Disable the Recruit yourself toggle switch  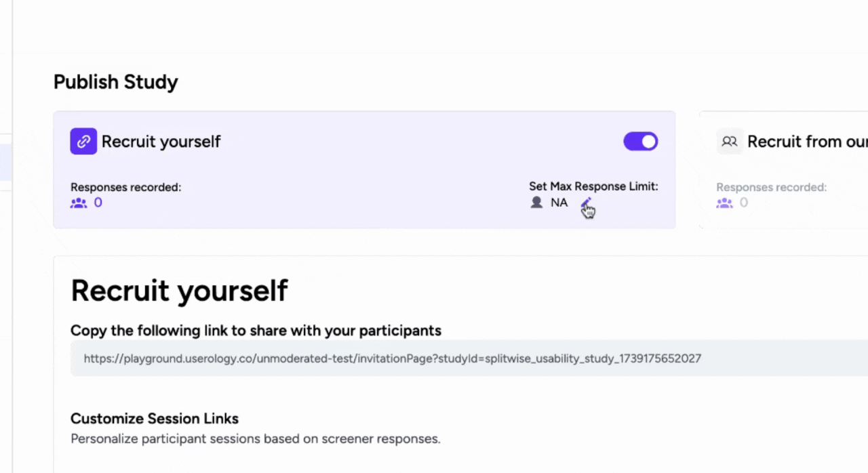[640, 141]
